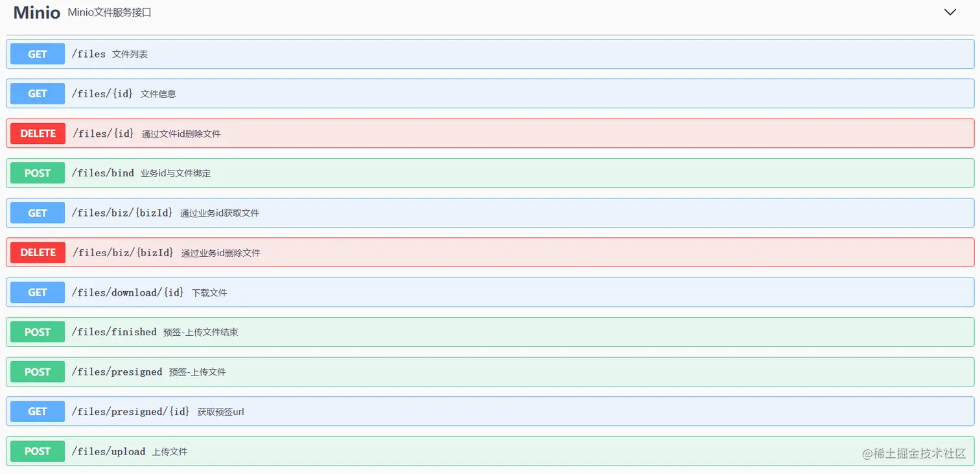Image resolution: width=980 pixels, height=474 pixels.
Task: Click /files/presigned path of POST row
Action: point(117,372)
